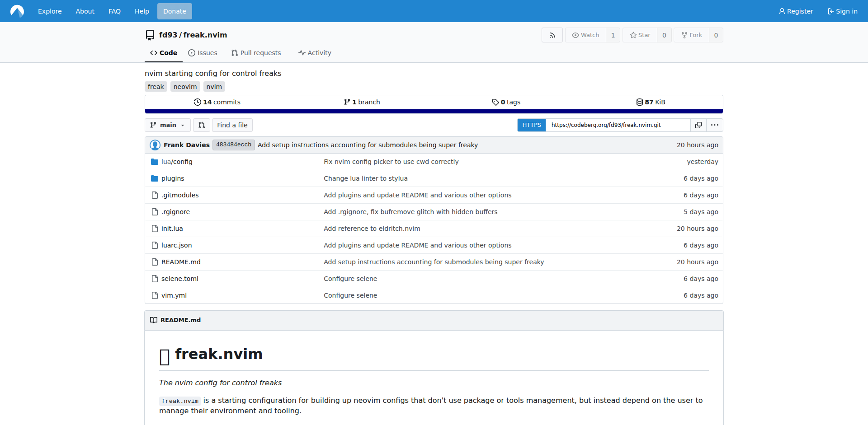Click the plugins folder icon
868x425 pixels.
[x=155, y=178]
